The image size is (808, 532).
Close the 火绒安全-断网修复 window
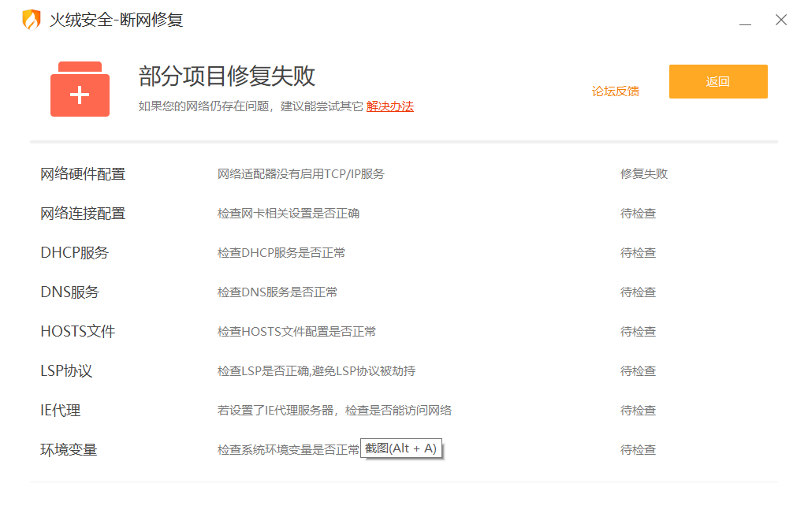pyautogui.click(x=781, y=20)
